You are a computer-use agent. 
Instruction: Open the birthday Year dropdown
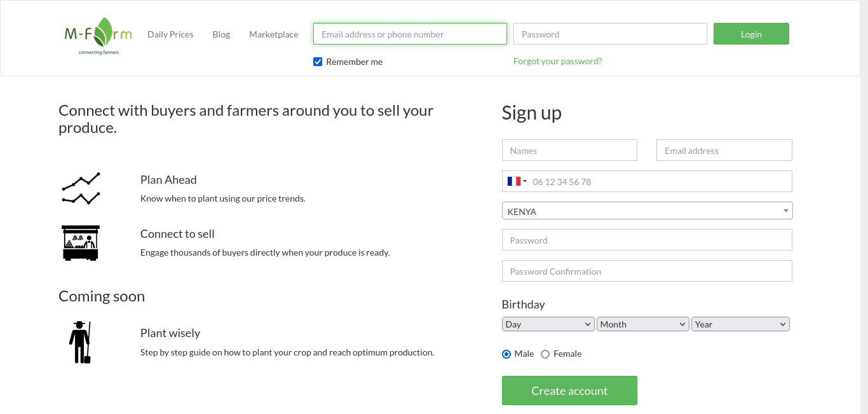740,324
